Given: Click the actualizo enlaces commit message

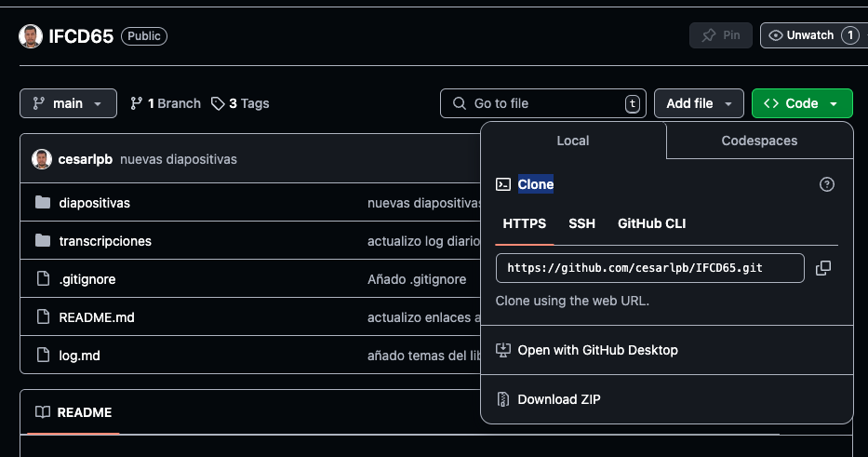Looking at the screenshot, I should (x=423, y=317).
